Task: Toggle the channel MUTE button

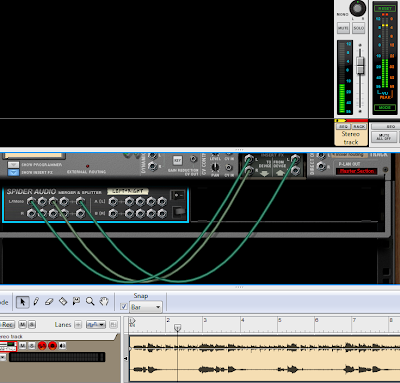Action: (x=343, y=28)
